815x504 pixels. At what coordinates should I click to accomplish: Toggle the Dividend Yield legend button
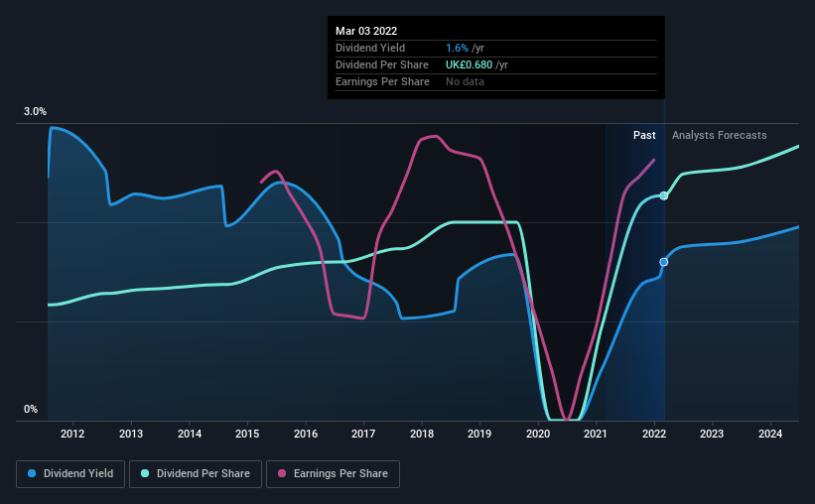tap(70, 474)
